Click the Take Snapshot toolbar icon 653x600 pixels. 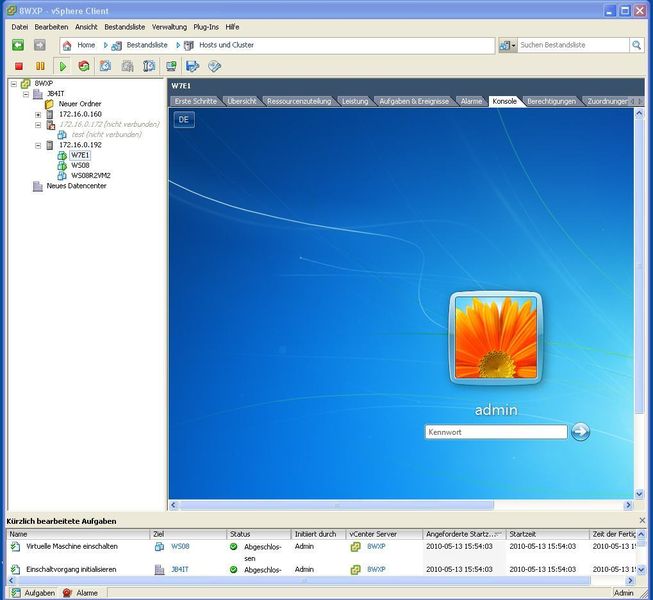click(105, 66)
